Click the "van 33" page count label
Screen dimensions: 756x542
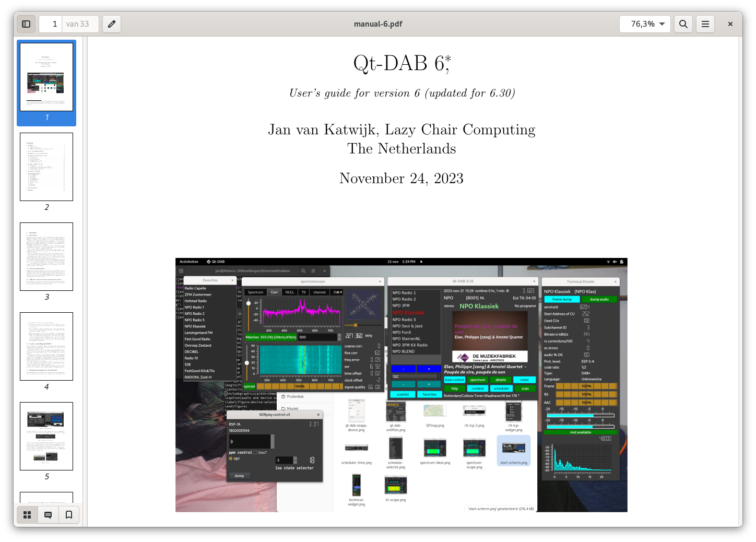(78, 24)
